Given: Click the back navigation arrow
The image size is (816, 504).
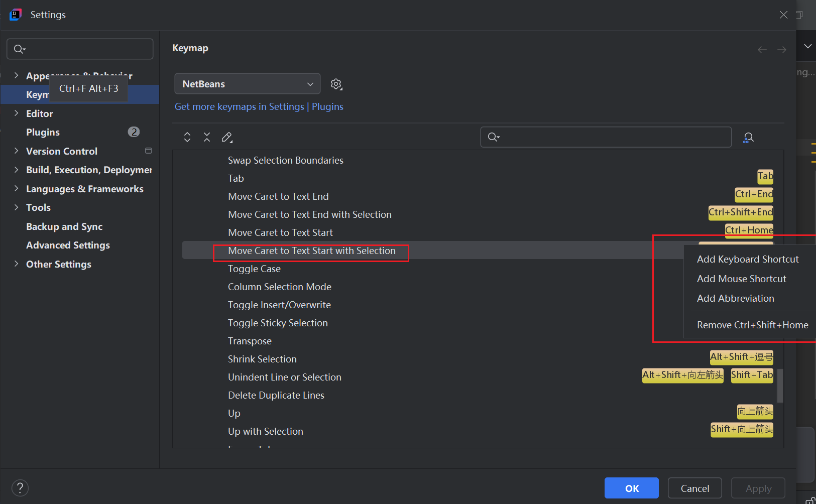Looking at the screenshot, I should 762,49.
